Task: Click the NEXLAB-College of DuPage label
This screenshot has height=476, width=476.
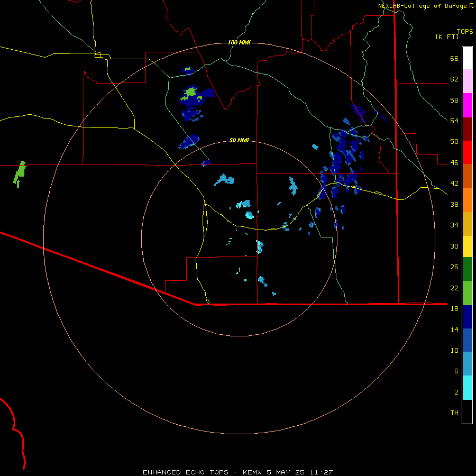Action: coord(423,6)
